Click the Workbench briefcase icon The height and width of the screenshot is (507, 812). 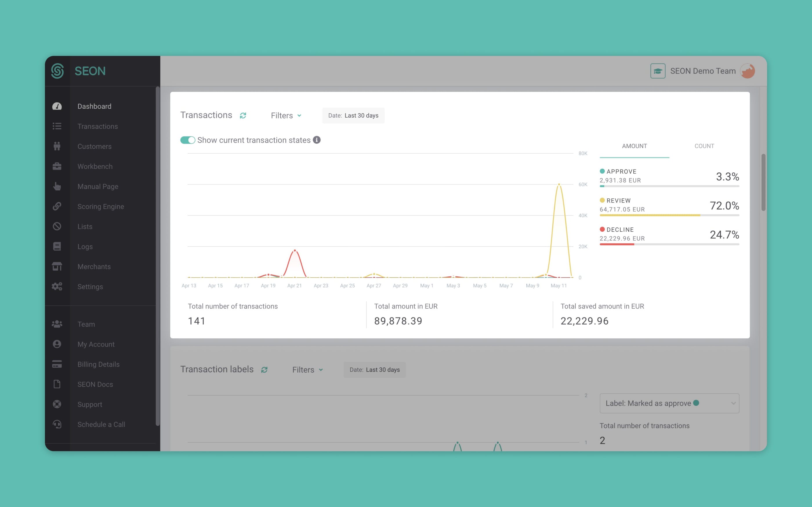(x=57, y=166)
